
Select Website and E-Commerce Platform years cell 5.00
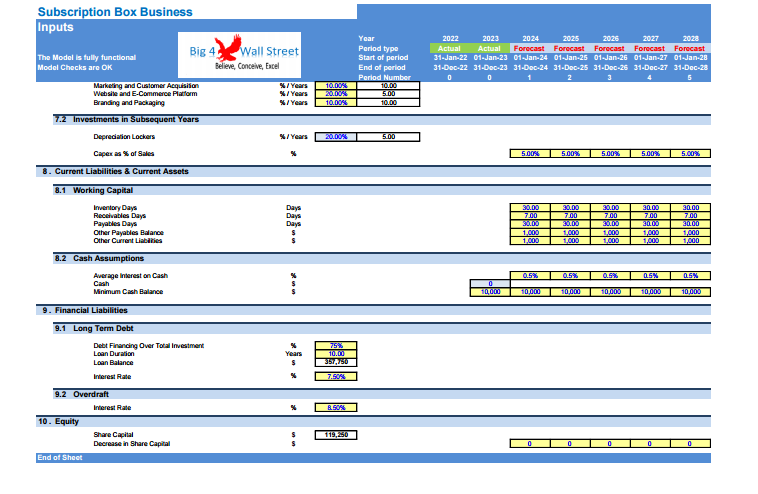(388, 94)
